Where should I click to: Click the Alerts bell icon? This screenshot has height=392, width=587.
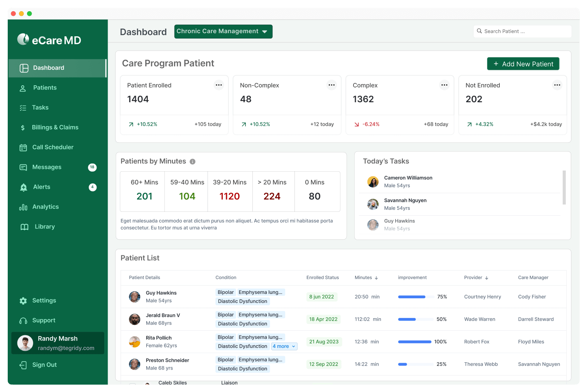(x=24, y=187)
